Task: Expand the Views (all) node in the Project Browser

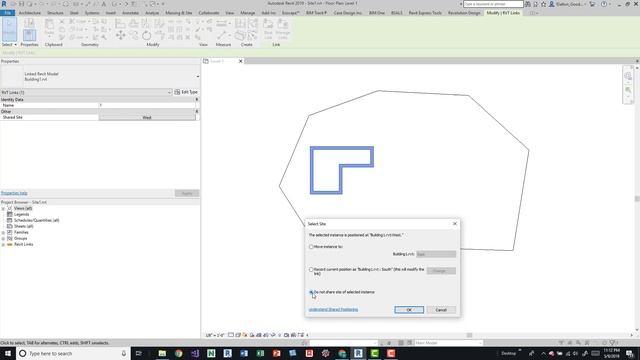Action: [x=3, y=208]
